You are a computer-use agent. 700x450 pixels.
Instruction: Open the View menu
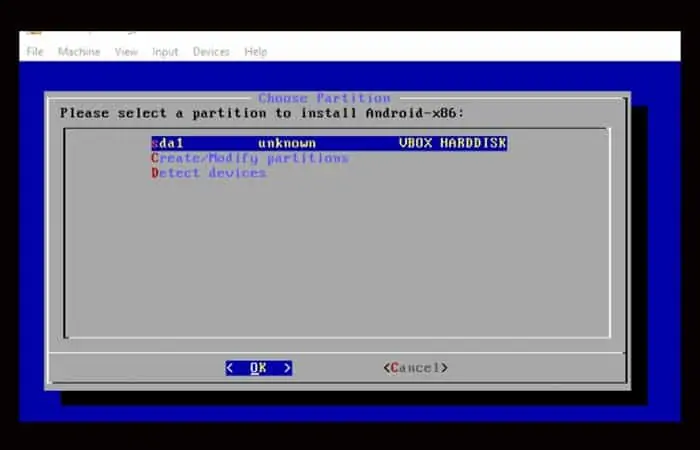tap(126, 52)
